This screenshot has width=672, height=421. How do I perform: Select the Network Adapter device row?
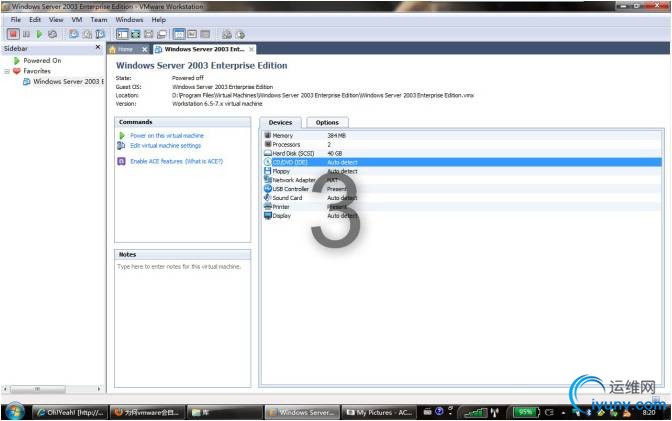click(x=462, y=180)
